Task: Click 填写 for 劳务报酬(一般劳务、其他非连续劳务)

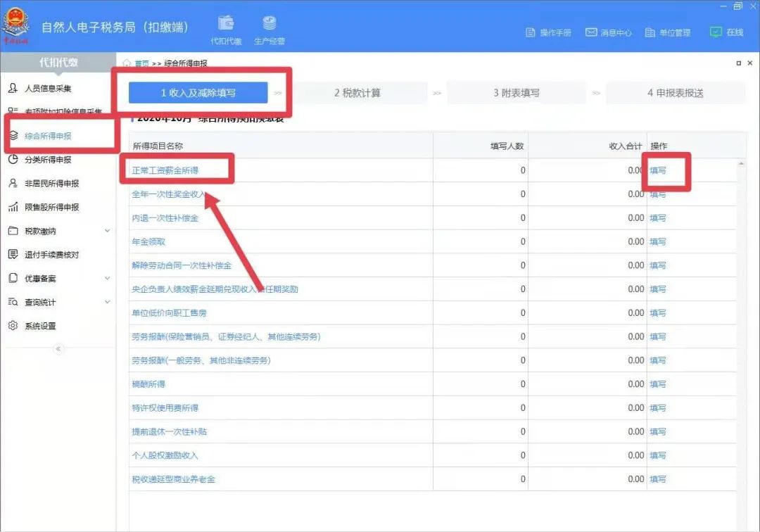Action: point(658,360)
